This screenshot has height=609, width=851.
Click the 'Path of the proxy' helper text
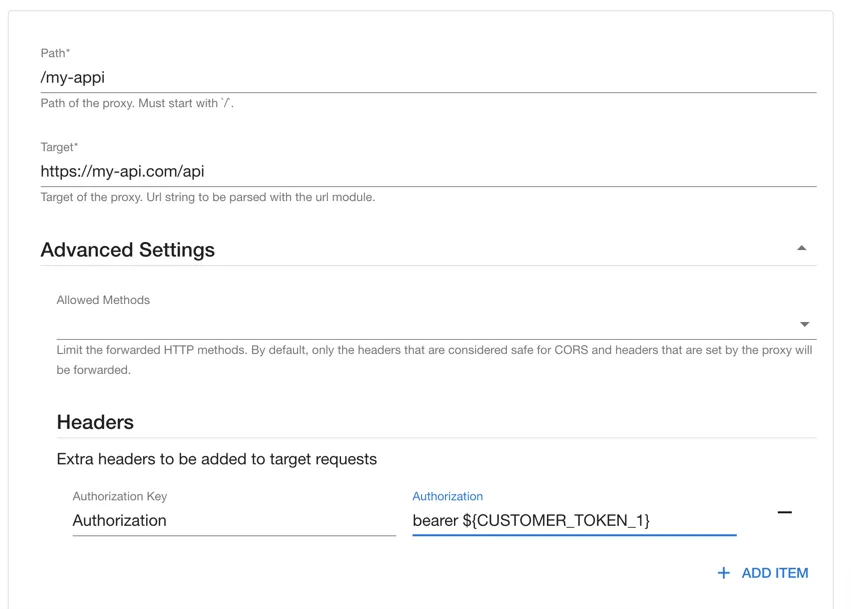coord(137,103)
